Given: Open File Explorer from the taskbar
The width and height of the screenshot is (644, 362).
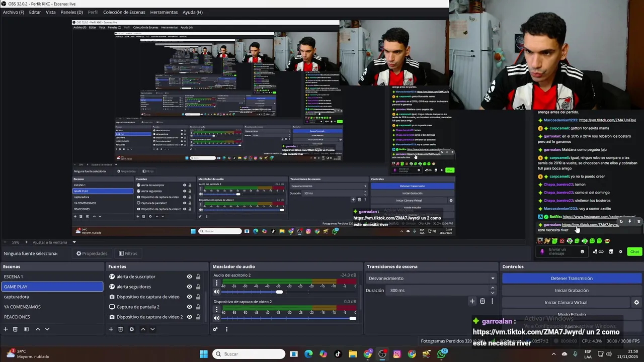Looking at the screenshot, I should [x=353, y=354].
